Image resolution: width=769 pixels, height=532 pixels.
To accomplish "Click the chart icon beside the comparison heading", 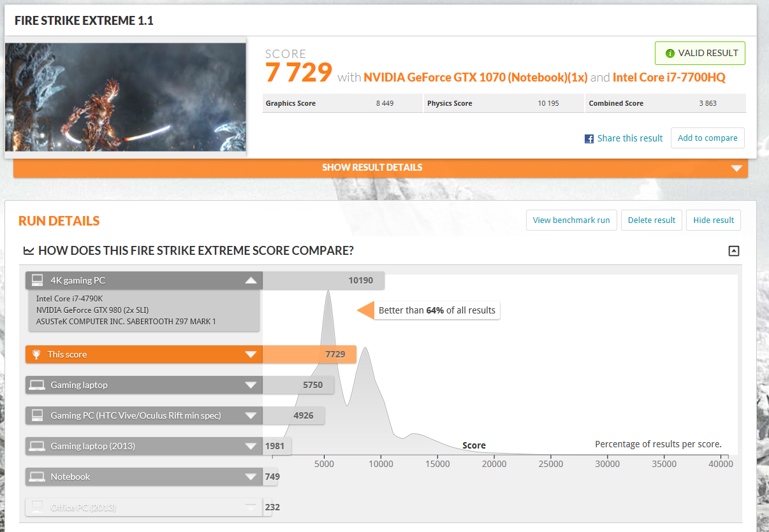I will (29, 251).
